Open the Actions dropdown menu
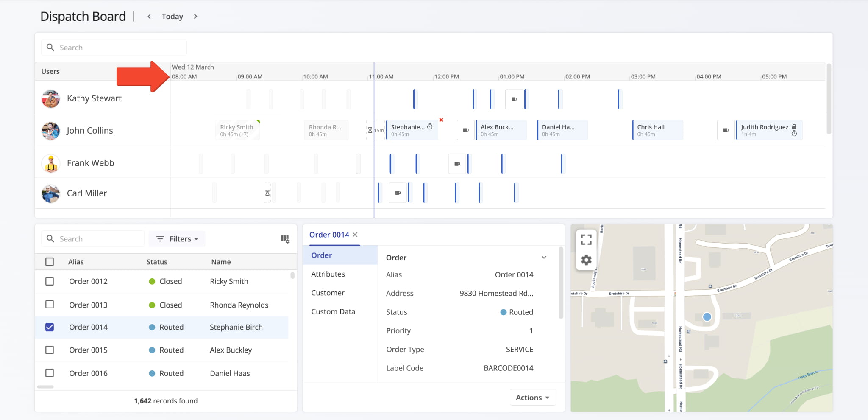The width and height of the screenshot is (868, 420). coord(532,398)
